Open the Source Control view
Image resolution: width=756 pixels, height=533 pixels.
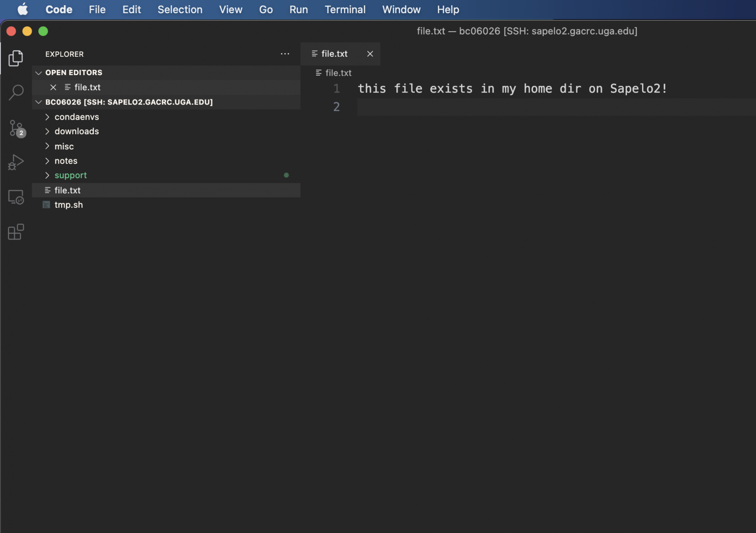(16, 128)
